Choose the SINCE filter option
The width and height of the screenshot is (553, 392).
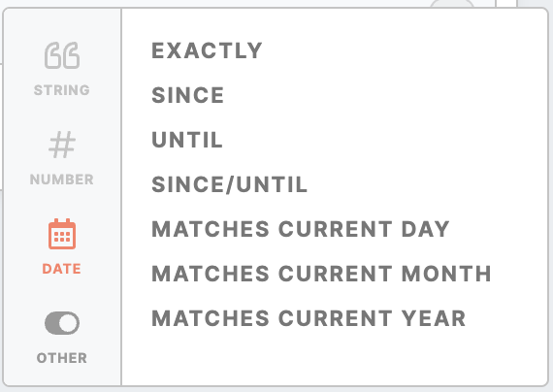click(187, 95)
